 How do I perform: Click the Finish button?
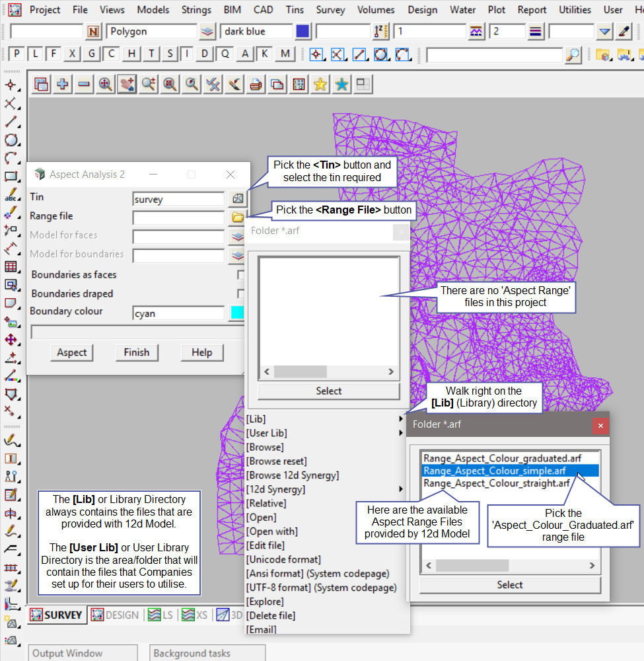[x=137, y=352]
